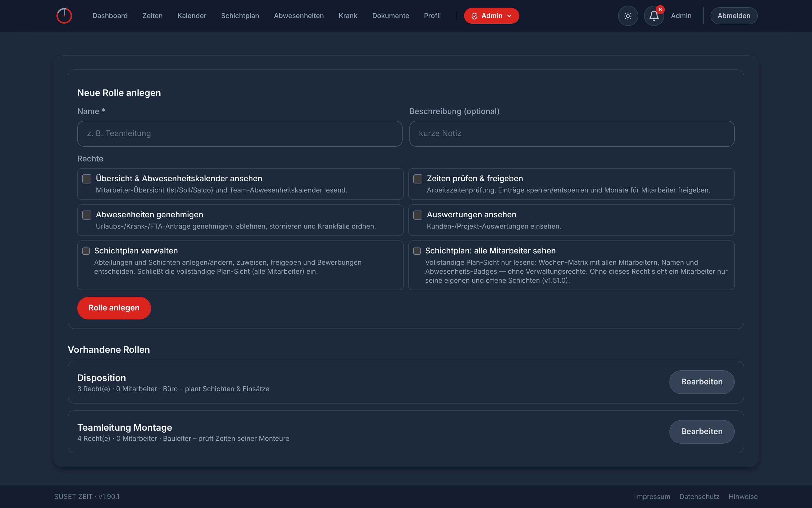This screenshot has height=508, width=812.
Task: Click the SUSET ZEIT · v1.90.1 version text
Action: pos(87,497)
